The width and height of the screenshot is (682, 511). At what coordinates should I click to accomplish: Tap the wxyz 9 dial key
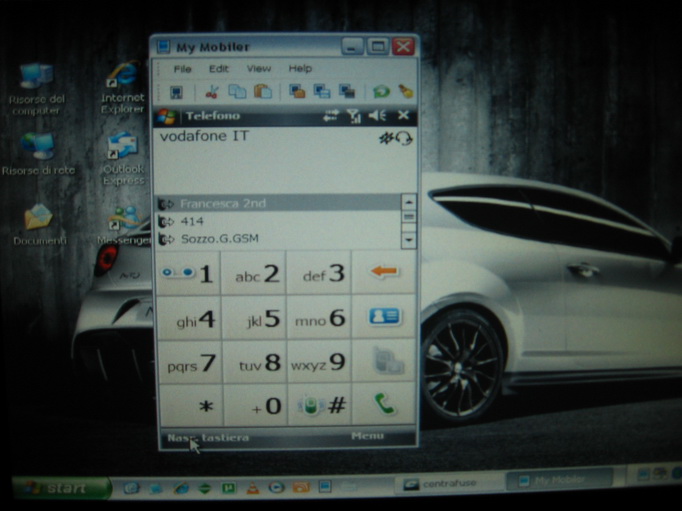coord(319,362)
